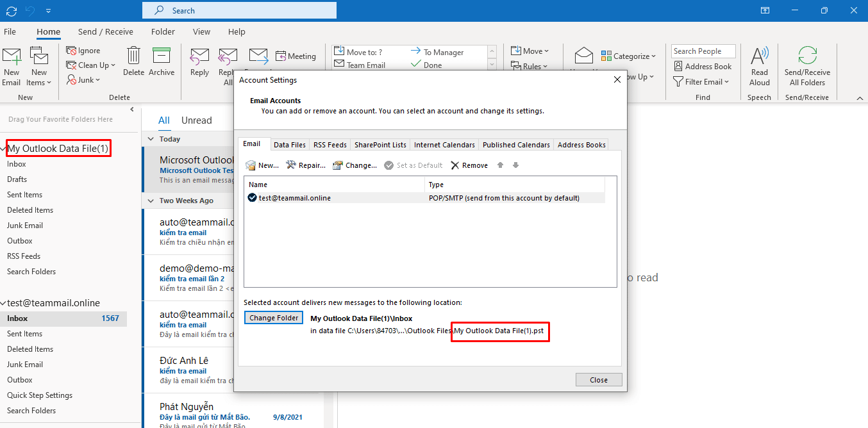868x428 pixels.
Task: Collapse the Two Weeks Ago message group
Action: (151, 201)
